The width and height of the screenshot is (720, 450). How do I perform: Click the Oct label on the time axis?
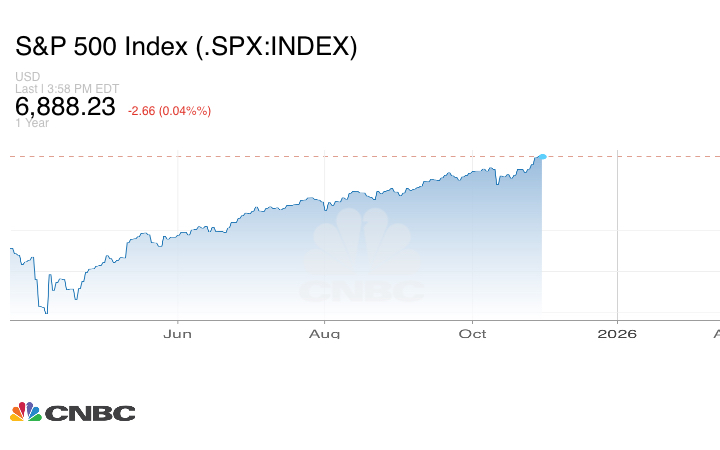pos(472,333)
